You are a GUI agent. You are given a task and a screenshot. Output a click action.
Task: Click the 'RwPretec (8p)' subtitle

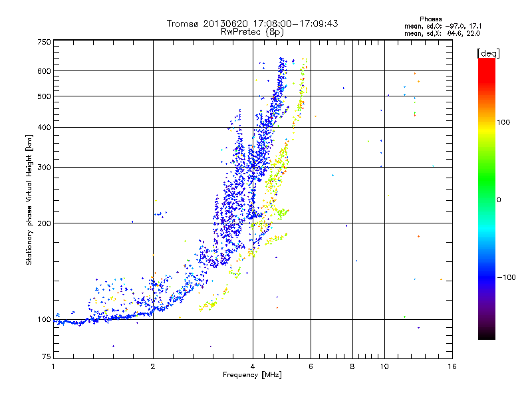[x=252, y=32]
